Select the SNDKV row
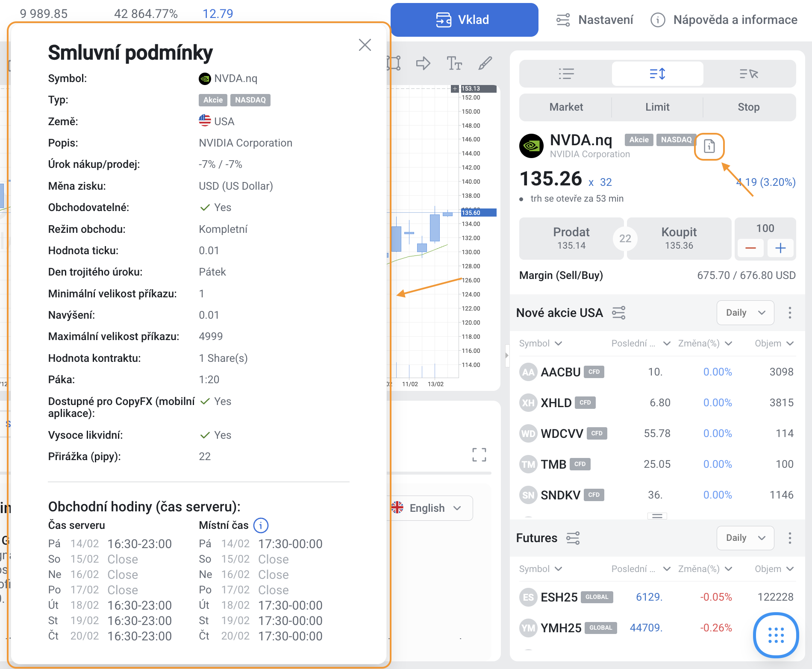Viewport: 812px width, 669px height. pyautogui.click(x=657, y=495)
